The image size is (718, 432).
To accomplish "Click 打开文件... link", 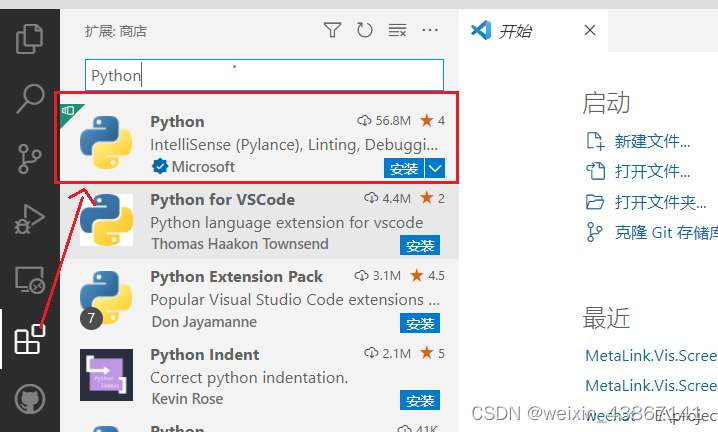I will pos(652,171).
